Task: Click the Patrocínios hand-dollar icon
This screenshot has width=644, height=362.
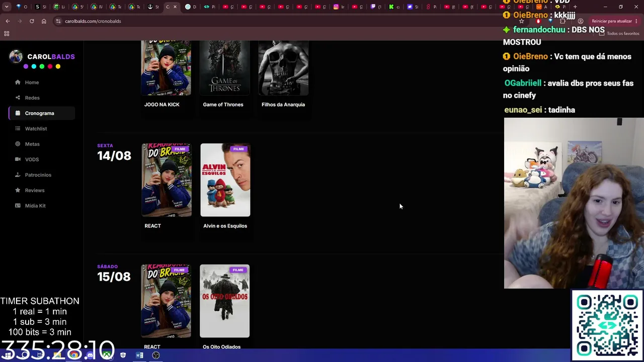Action: coord(18,175)
